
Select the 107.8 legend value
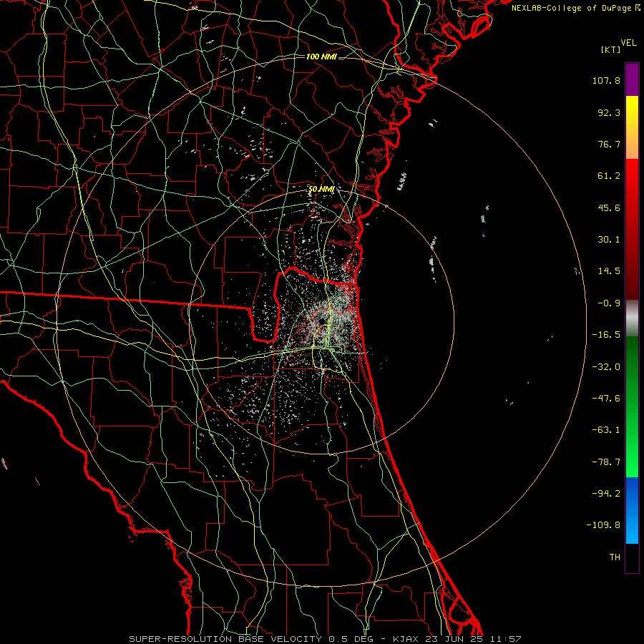pos(606,80)
